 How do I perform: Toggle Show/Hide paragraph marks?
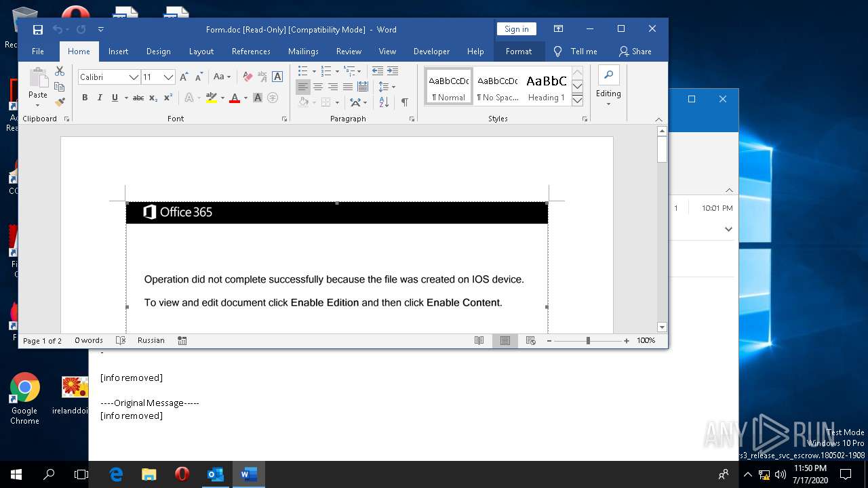coord(404,102)
